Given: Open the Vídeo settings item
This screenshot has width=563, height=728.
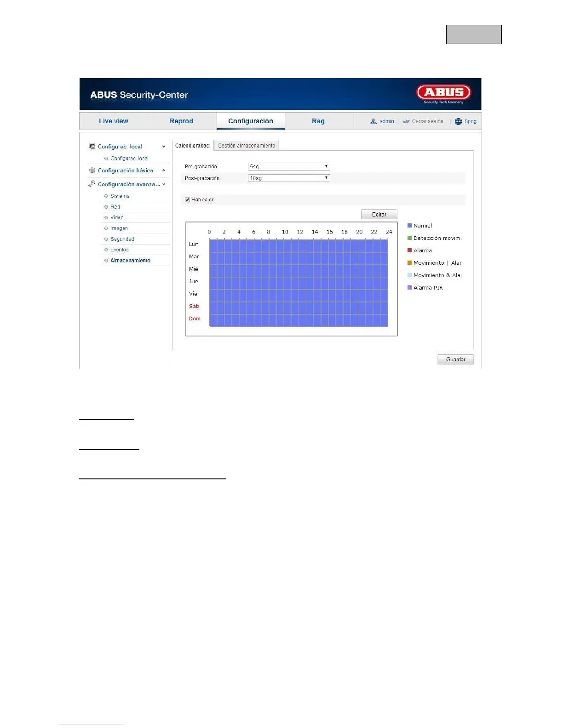Looking at the screenshot, I should 117,217.
